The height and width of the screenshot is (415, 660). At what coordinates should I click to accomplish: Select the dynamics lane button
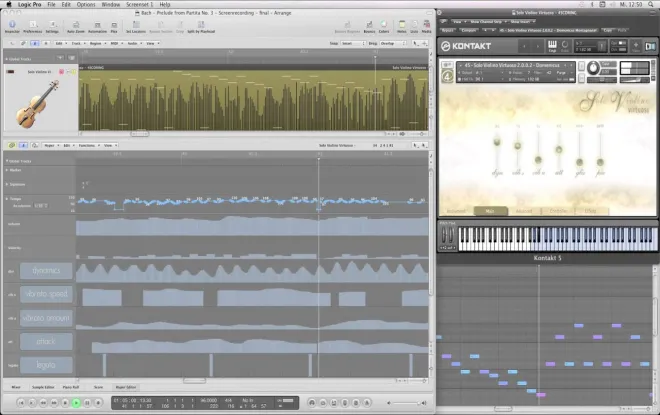[46, 271]
